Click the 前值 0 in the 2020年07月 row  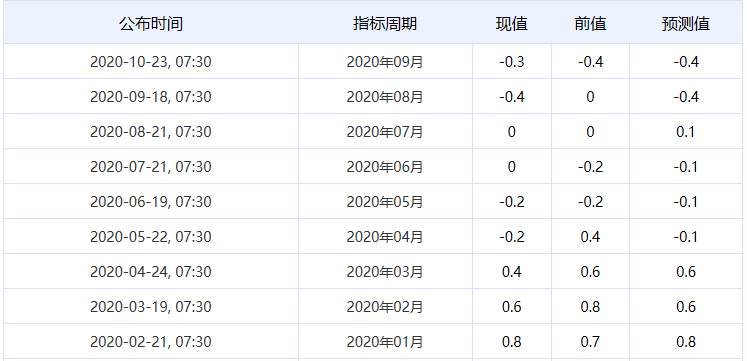click(590, 131)
